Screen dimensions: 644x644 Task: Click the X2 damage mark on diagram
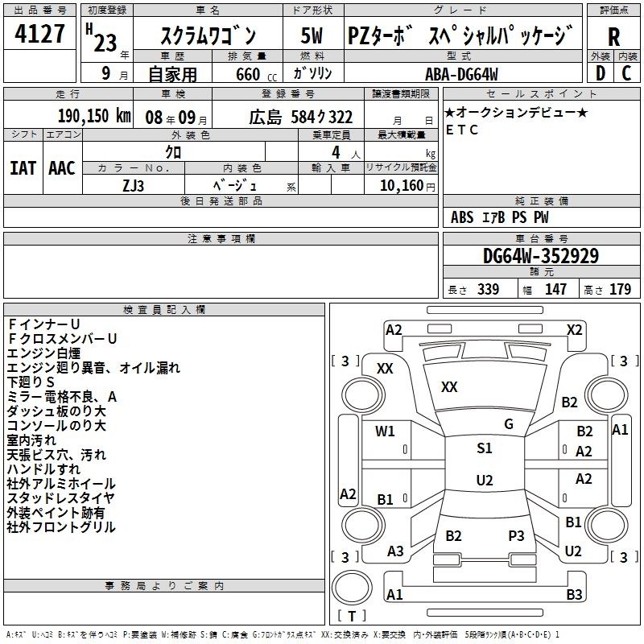[574, 329]
